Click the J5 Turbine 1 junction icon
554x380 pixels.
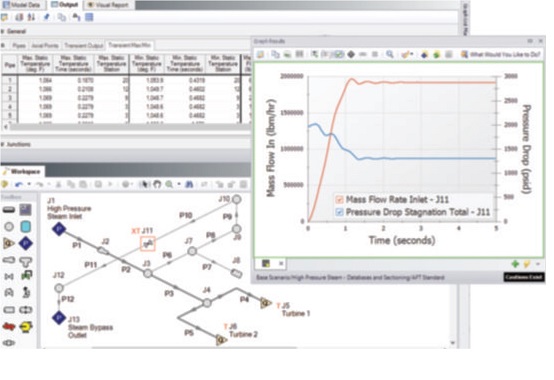coord(265,303)
